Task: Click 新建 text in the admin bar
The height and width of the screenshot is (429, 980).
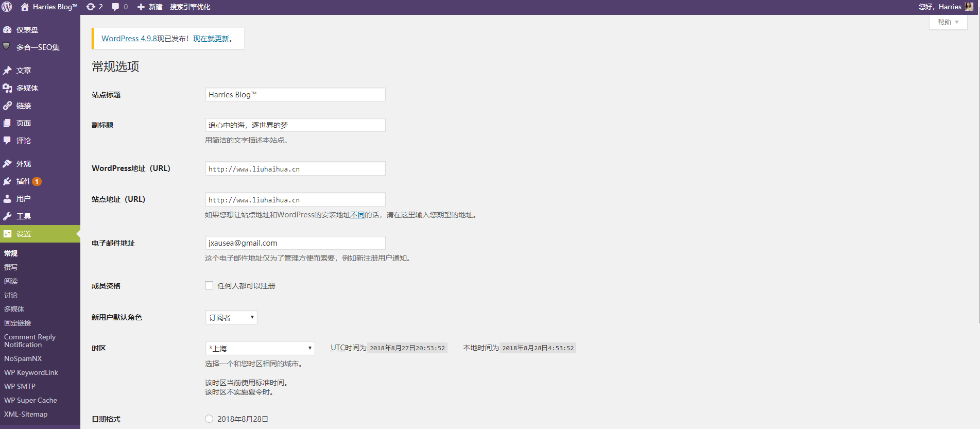Action: coord(156,7)
